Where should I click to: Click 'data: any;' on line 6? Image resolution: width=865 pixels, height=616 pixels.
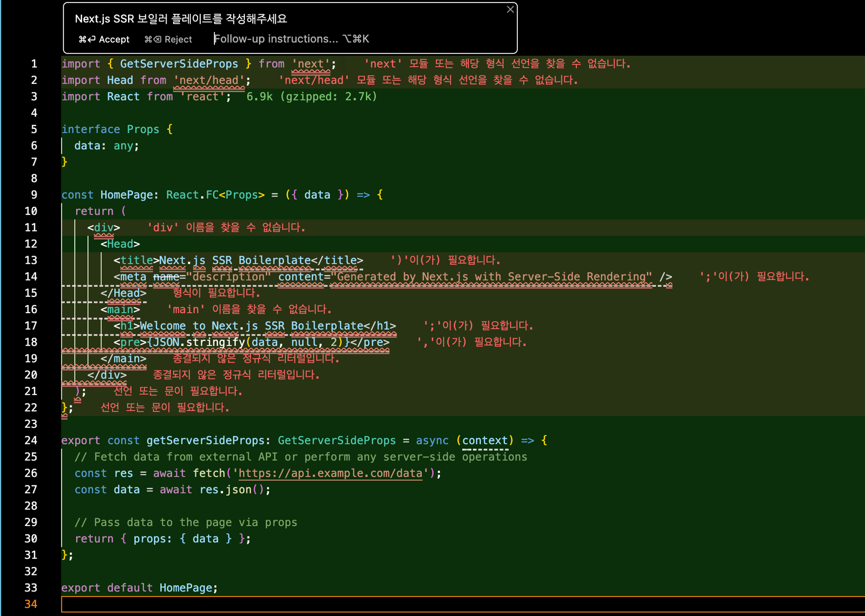107,146
